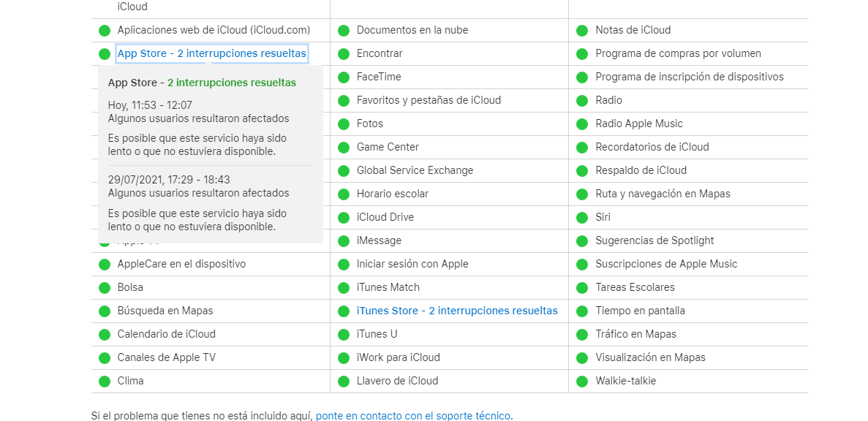This screenshot has height=421, width=868.
Task: Click green status dot beside App Store
Action: pyautogui.click(x=105, y=53)
